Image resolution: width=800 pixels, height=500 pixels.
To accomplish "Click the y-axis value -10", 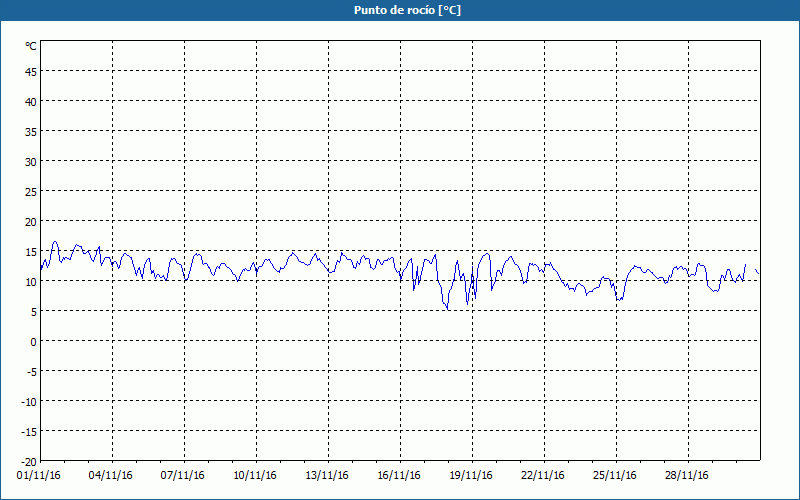I will click(x=29, y=402).
